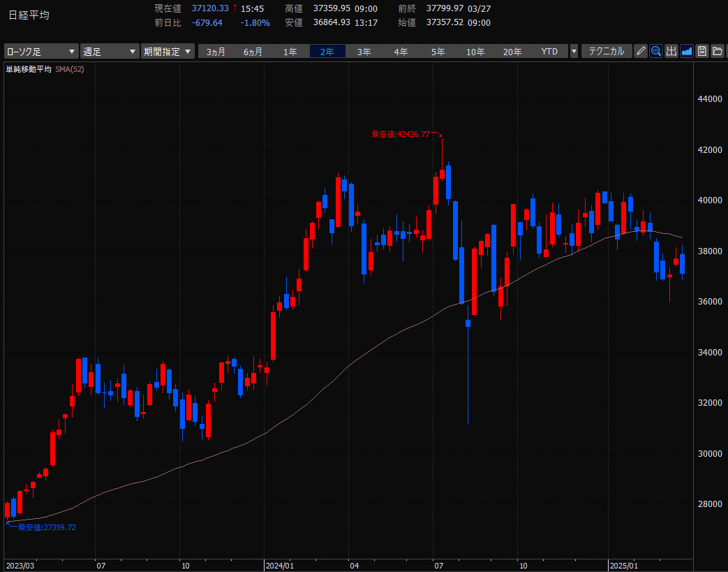Viewport: 728px width, 572px height.
Task: Select the 20年 period tab
Action: point(512,52)
